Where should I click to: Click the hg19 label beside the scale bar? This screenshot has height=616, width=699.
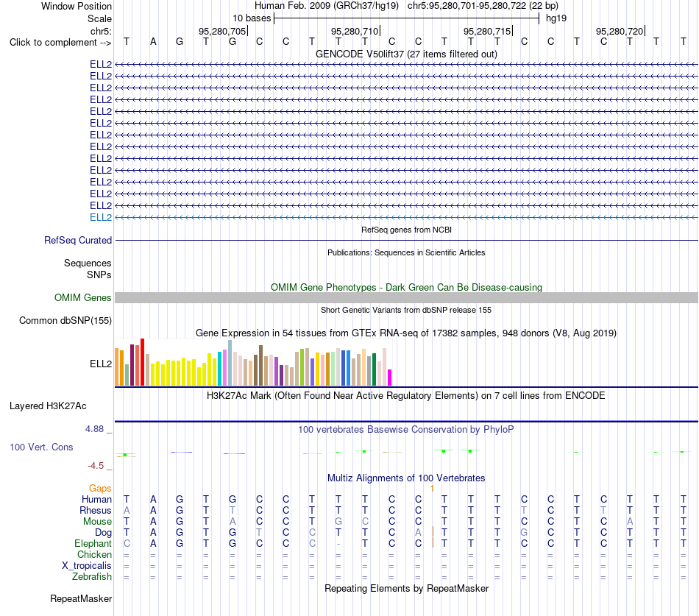pyautogui.click(x=556, y=18)
